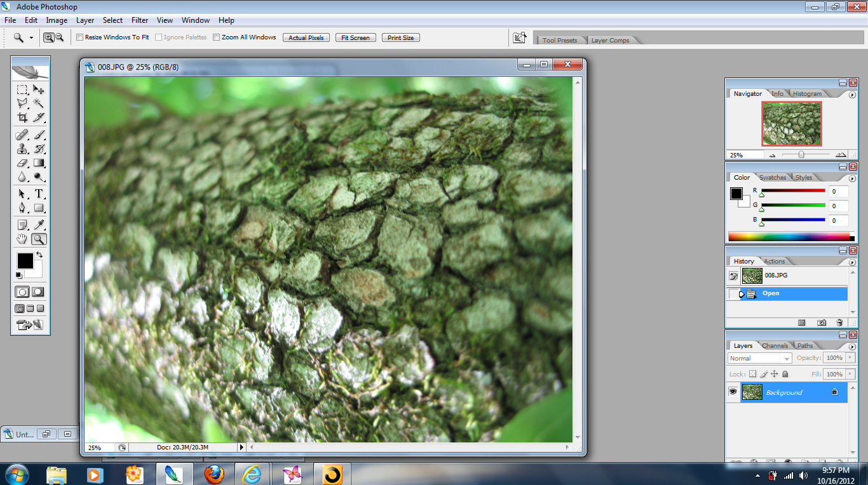Viewport: 868px width, 485px height.
Task: Select the Hand tool
Action: 22,239
